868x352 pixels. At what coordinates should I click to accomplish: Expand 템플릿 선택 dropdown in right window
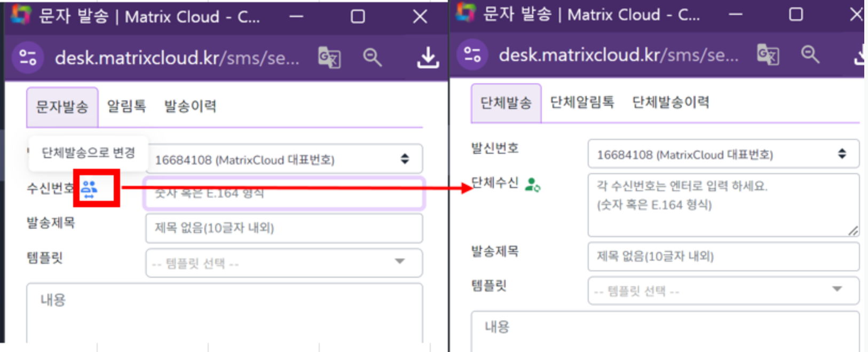point(723,291)
